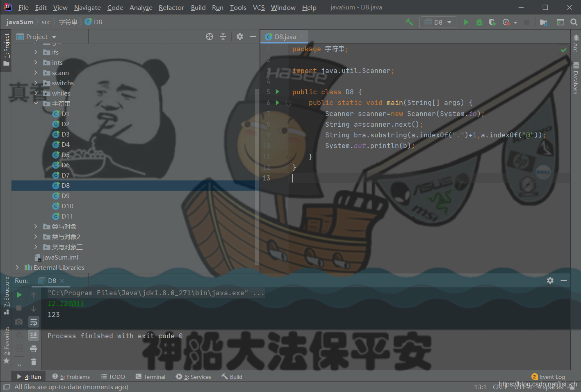Toggle scroll to end in console
This screenshot has width=581, height=392.
34,335
